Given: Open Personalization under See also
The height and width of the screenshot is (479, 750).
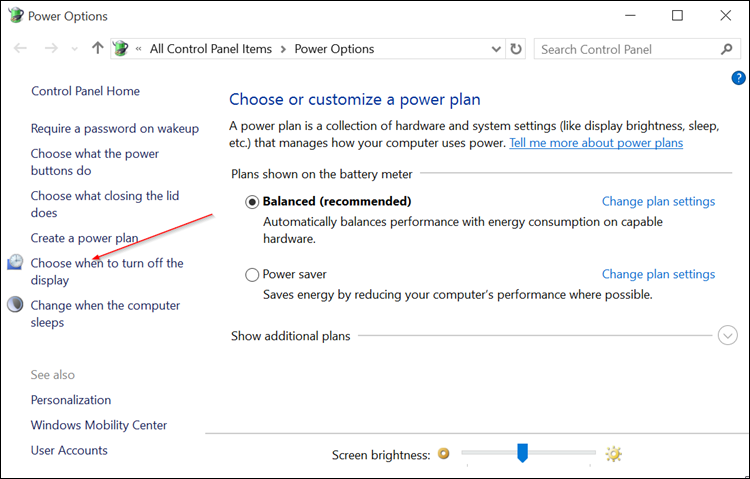Looking at the screenshot, I should [x=71, y=400].
